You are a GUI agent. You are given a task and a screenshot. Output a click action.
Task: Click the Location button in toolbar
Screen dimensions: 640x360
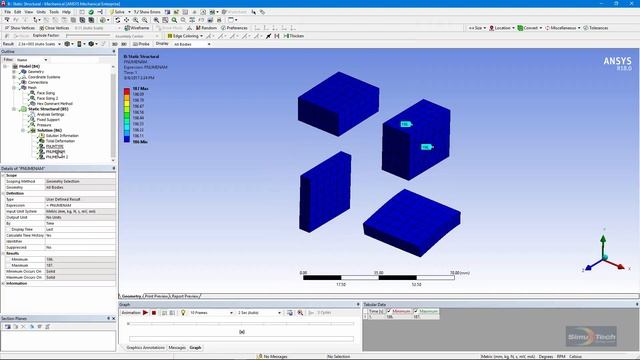(502, 28)
